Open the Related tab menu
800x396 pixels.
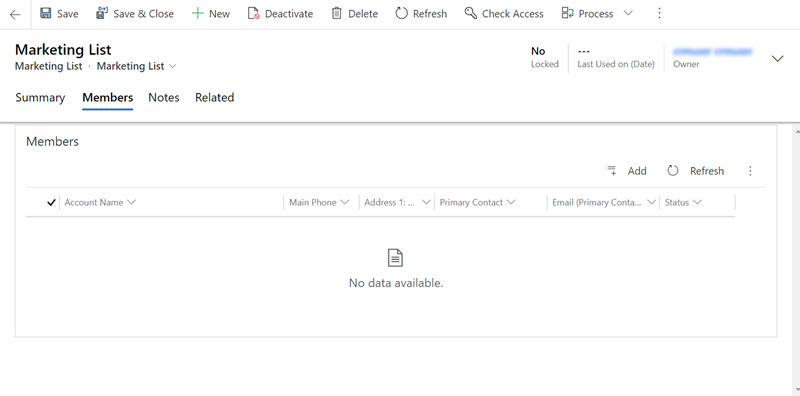214,97
